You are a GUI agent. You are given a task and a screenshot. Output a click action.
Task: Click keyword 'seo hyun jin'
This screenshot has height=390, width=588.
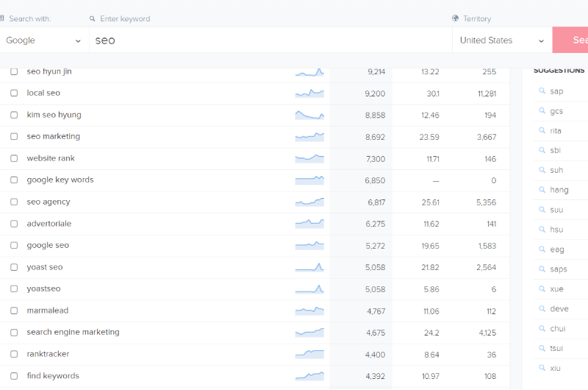coord(49,71)
